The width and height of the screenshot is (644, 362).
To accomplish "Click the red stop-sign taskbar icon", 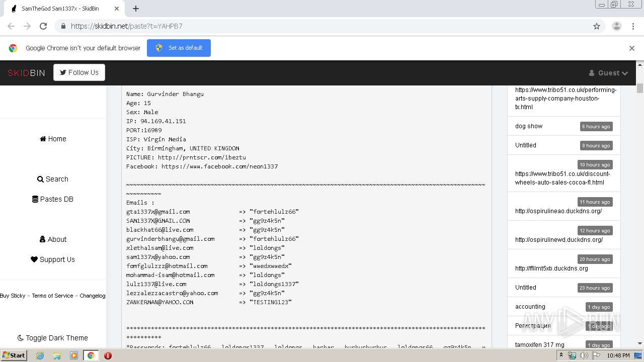I will point(108,355).
